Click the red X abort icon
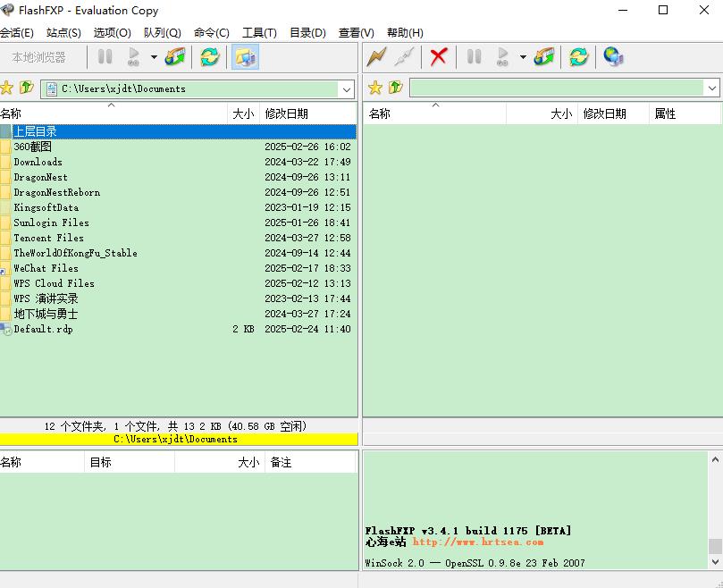 [x=438, y=56]
